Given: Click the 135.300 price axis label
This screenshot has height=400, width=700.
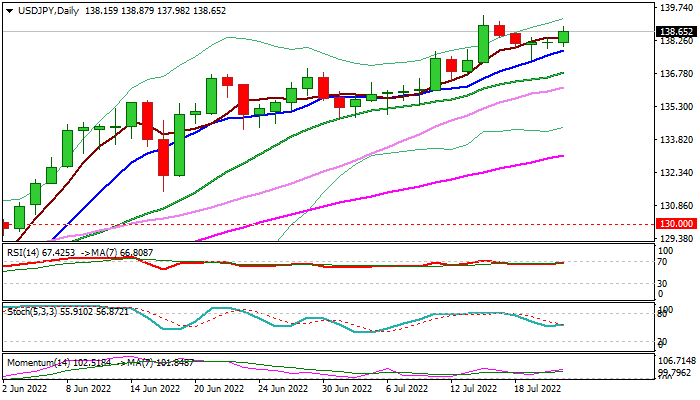Looking at the screenshot, I should tap(678, 107).
